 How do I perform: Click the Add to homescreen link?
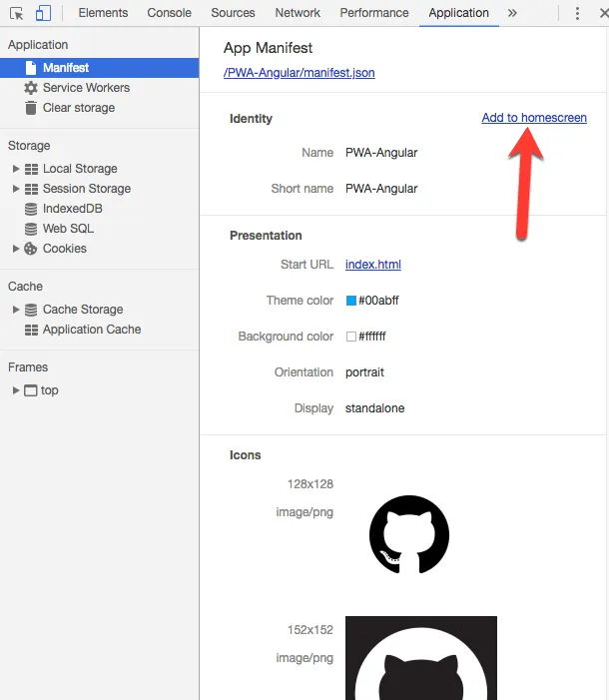[534, 118]
